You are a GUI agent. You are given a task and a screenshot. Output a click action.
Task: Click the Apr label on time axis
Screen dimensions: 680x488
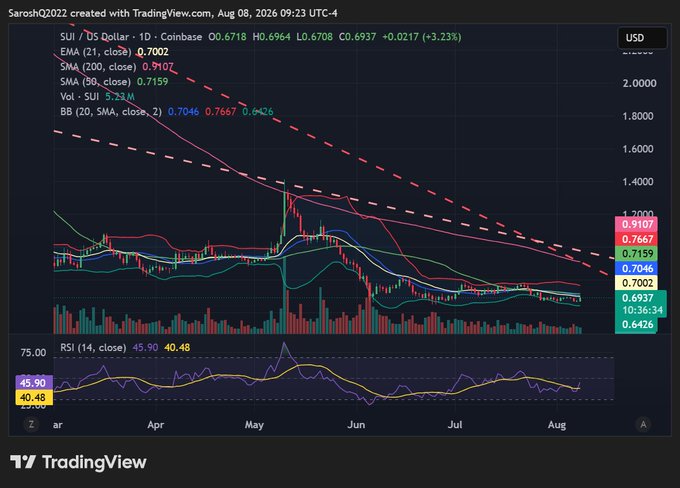156,425
